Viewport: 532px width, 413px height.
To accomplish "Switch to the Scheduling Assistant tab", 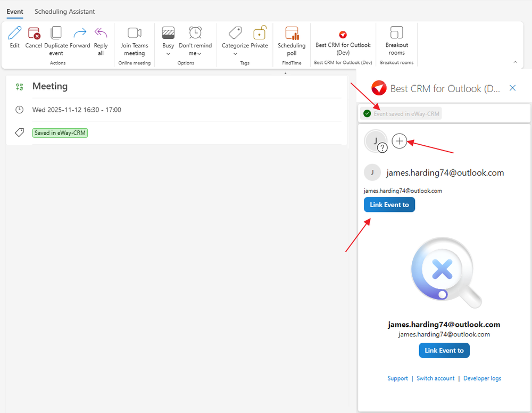I will [65, 12].
